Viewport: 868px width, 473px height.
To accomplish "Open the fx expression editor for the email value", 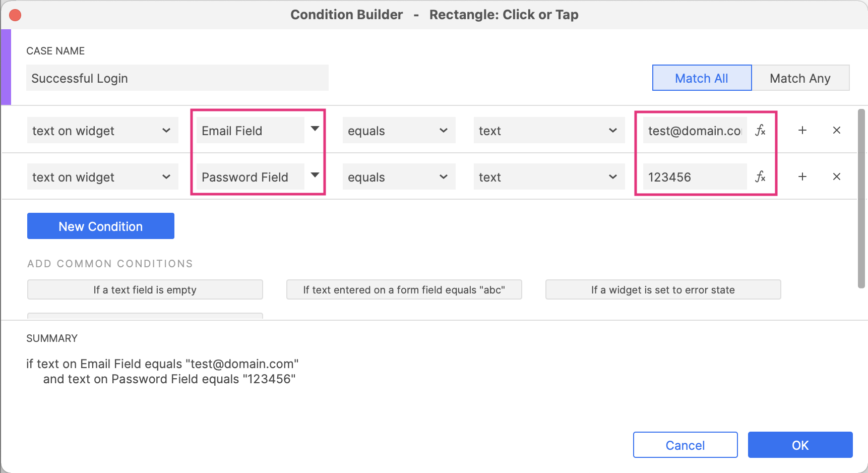I will (761, 130).
